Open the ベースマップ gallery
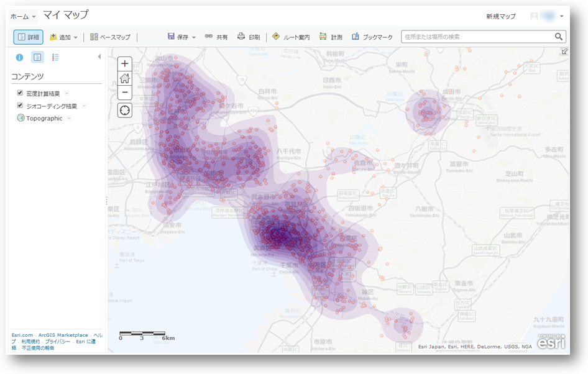This screenshot has height=374, width=588. pos(111,37)
